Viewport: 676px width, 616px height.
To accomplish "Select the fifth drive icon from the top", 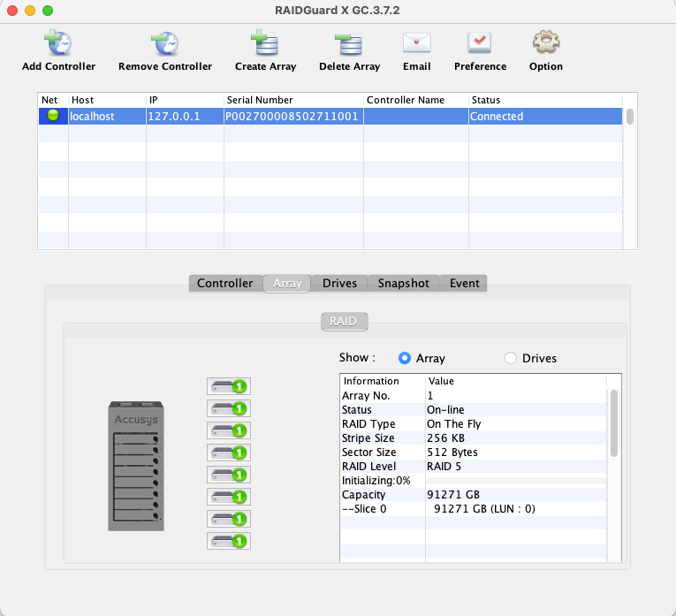I will pos(229,475).
